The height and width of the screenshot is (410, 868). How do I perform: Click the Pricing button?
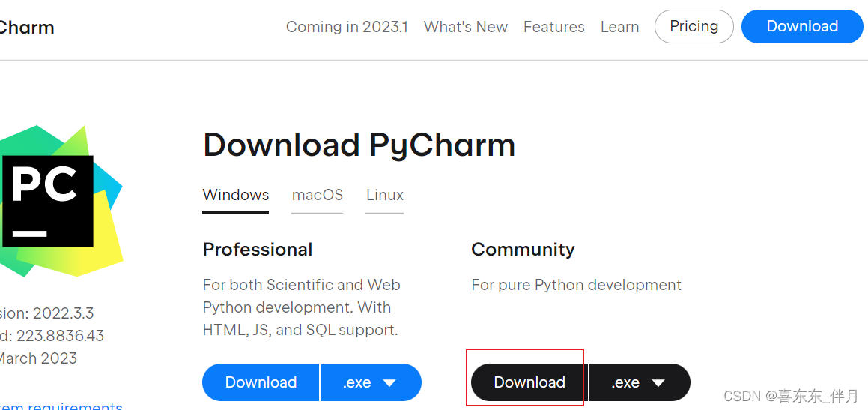[x=694, y=26]
